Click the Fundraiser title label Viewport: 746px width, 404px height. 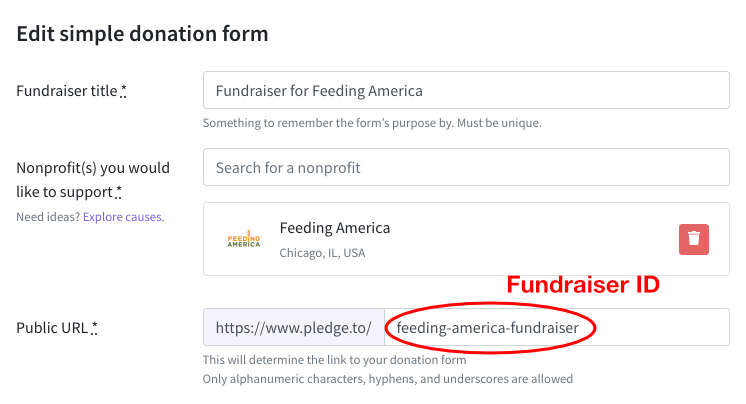tap(66, 91)
